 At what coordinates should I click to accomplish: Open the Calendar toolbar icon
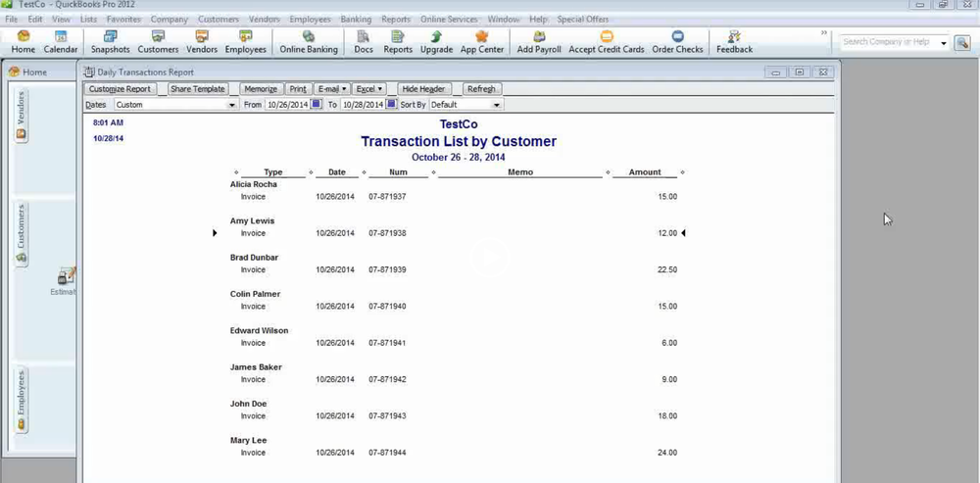(61, 42)
